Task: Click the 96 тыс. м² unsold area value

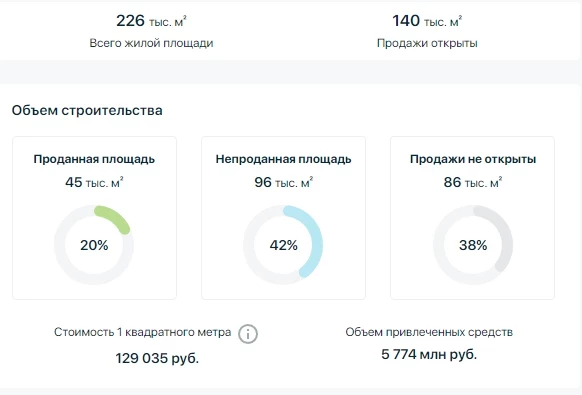Action: [x=284, y=182]
